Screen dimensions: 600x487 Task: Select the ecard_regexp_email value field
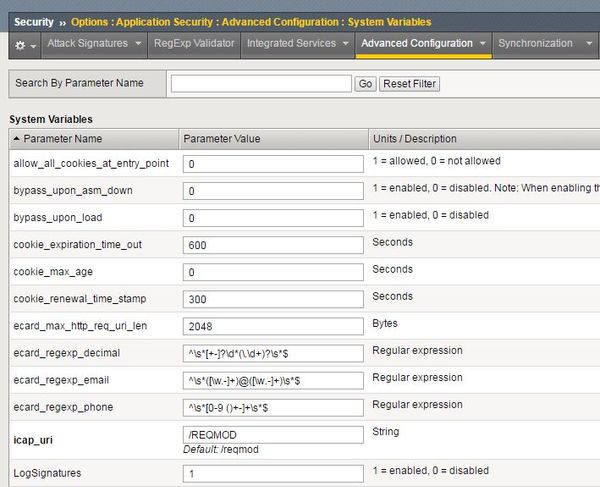pos(273,381)
